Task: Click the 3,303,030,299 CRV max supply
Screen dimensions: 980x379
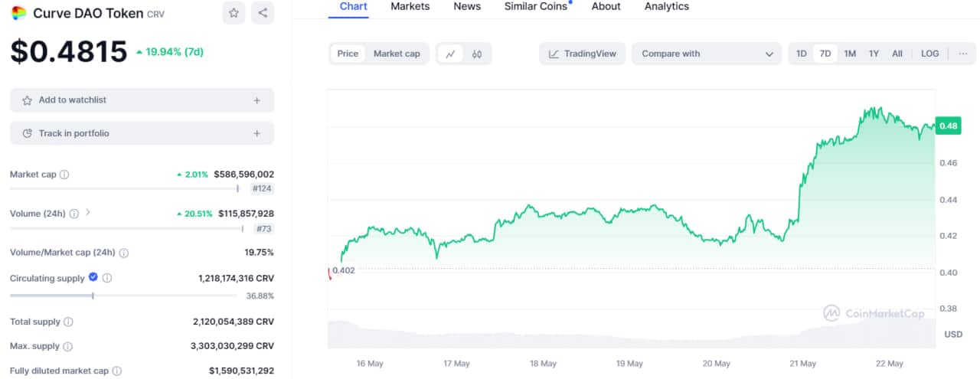Action: coord(234,346)
